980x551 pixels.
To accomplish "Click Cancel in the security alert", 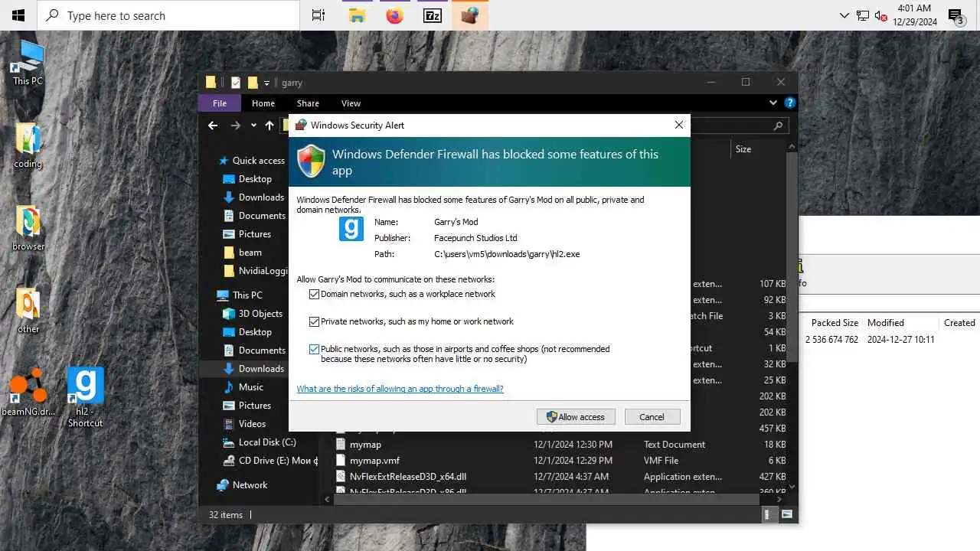I will [x=652, y=417].
